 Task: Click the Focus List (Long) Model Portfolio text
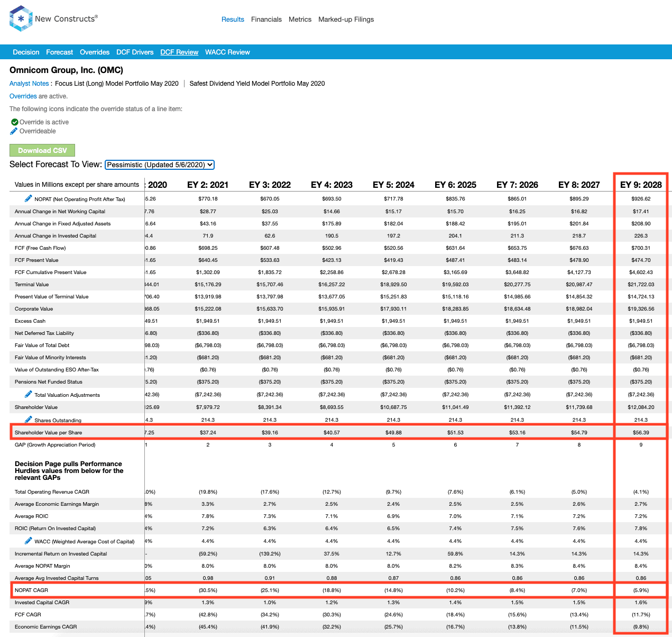pos(117,84)
